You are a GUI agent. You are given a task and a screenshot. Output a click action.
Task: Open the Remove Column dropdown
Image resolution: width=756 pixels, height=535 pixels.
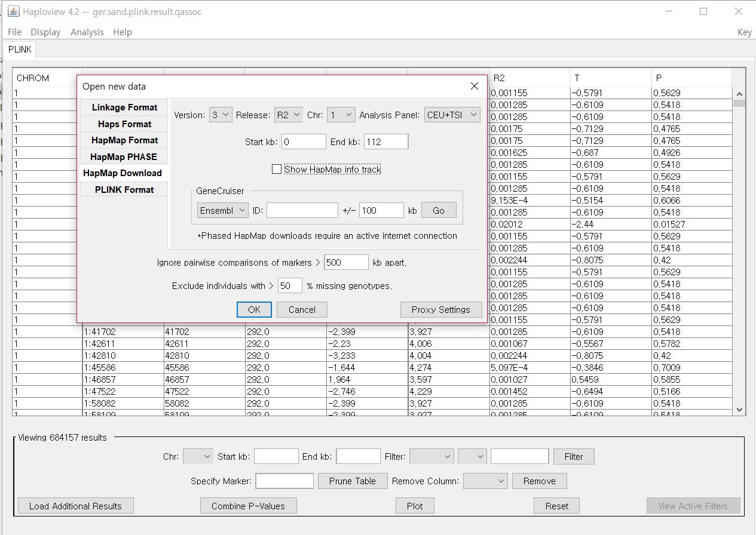click(x=485, y=481)
